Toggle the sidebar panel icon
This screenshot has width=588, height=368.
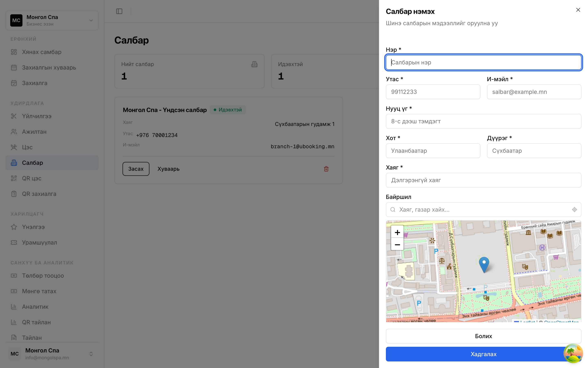[x=119, y=11]
